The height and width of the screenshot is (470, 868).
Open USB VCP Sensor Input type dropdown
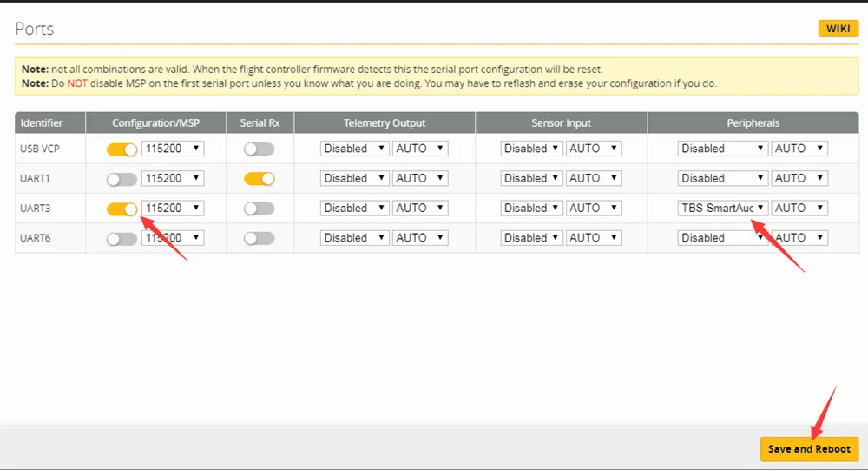[531, 149]
